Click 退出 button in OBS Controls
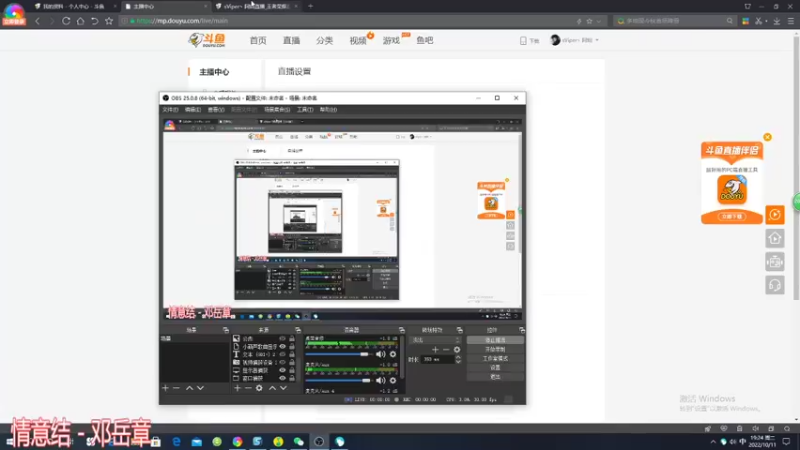 495,377
